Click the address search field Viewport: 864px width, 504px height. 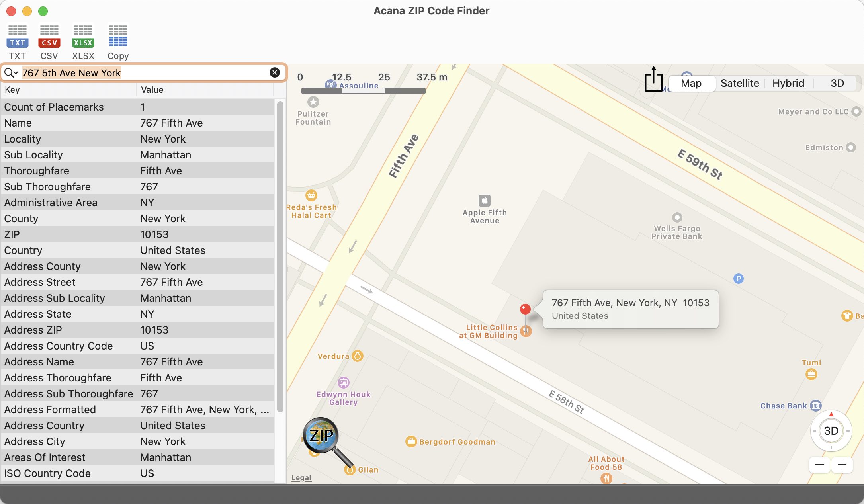point(144,73)
